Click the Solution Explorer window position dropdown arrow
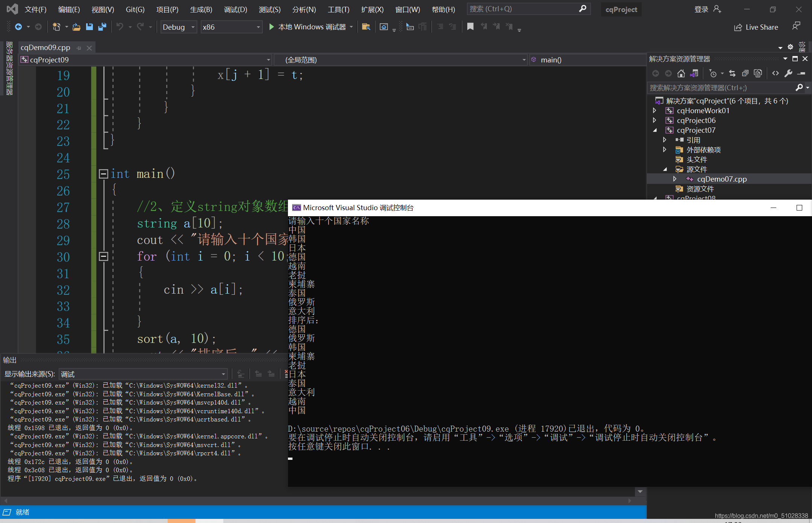This screenshot has height=523, width=812. [785, 59]
